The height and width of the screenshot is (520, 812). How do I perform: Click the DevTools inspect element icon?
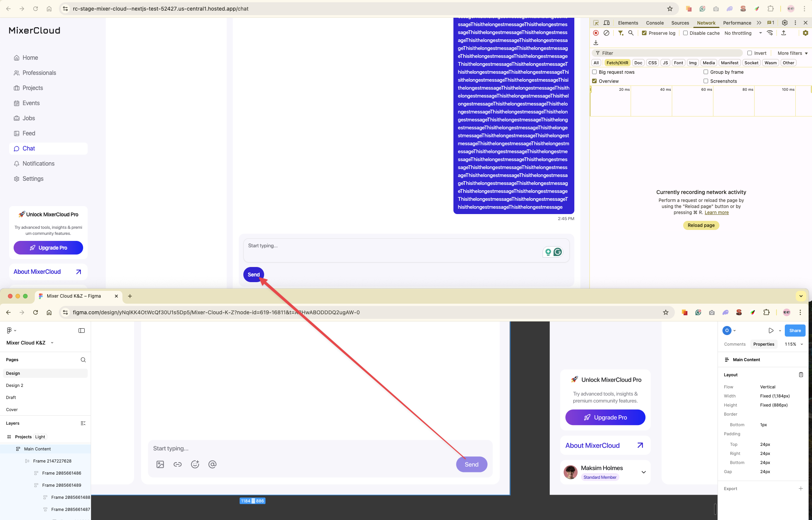pyautogui.click(x=596, y=23)
